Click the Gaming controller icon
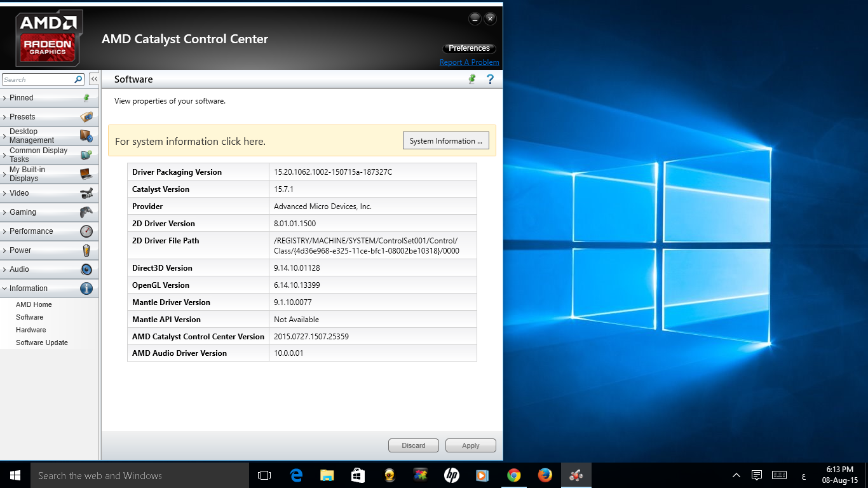The image size is (868, 488). pyautogui.click(x=86, y=212)
